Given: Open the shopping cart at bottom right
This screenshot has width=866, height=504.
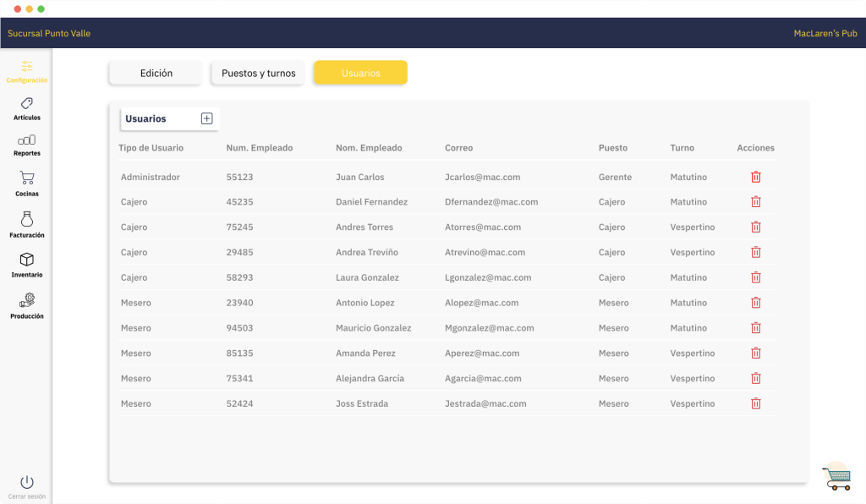Looking at the screenshot, I should (836, 477).
